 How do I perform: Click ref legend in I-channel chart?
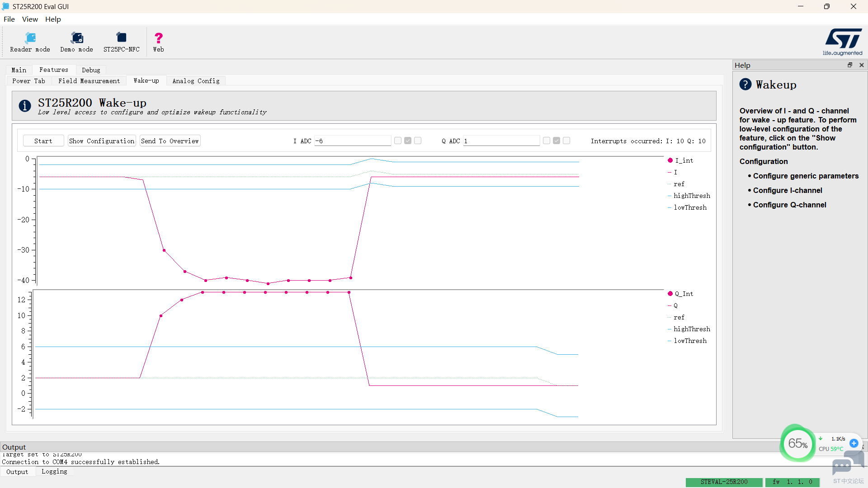tap(676, 184)
